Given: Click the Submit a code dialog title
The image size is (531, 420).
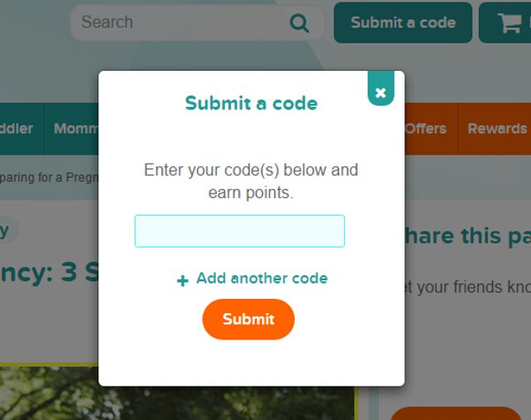Looking at the screenshot, I should 251,103.
